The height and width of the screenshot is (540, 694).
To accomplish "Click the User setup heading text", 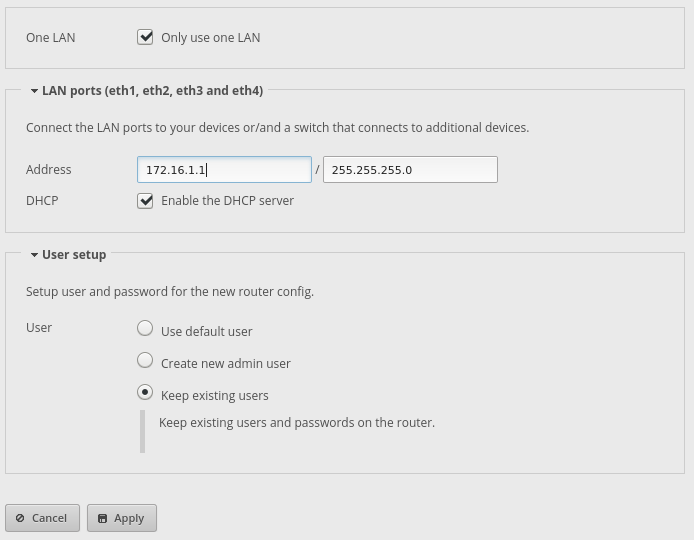I will [x=74, y=255].
